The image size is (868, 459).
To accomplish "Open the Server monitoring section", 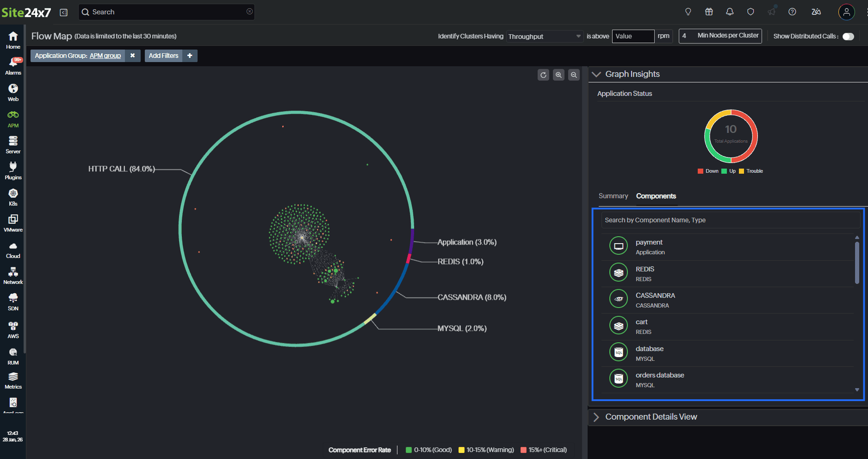I will click(12, 145).
